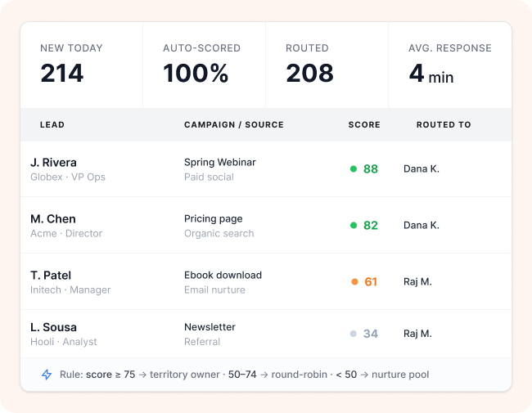Click the green dot beside score 88
532x413 pixels.
[354, 168]
